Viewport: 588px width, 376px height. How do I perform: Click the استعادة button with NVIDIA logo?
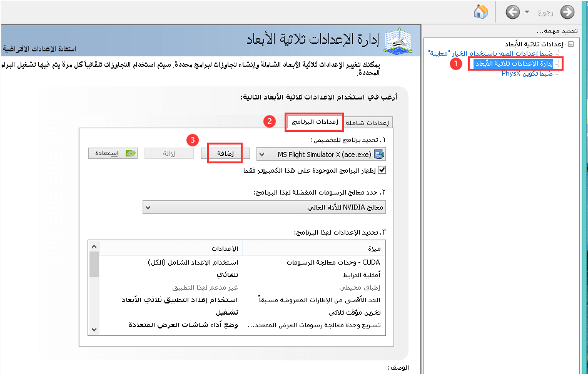click(x=113, y=153)
